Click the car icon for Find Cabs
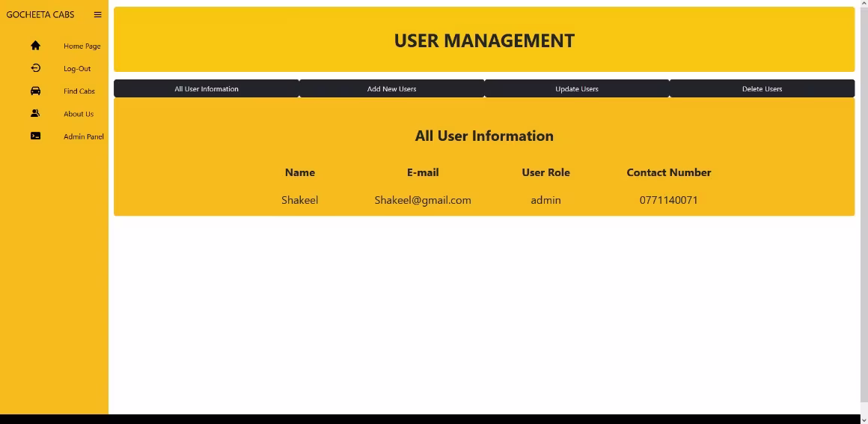Image resolution: width=868 pixels, height=424 pixels. coord(35,91)
